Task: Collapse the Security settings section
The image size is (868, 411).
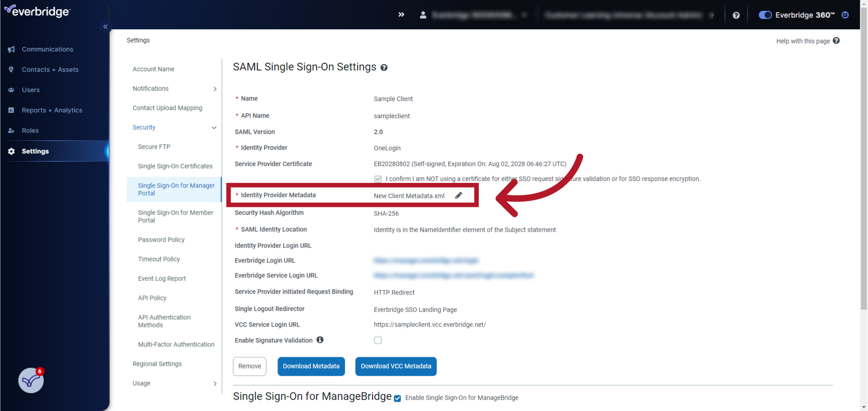Action: coord(214,127)
